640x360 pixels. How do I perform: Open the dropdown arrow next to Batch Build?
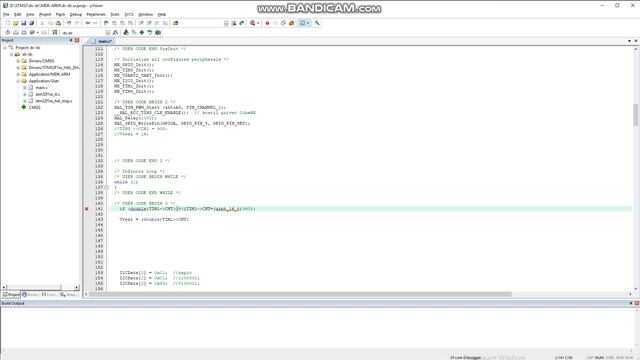[x=37, y=32]
